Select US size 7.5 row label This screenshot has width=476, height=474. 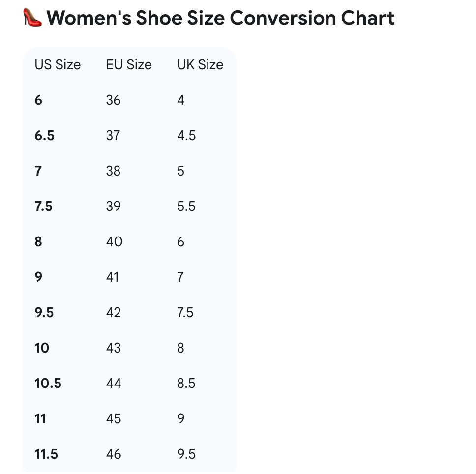click(x=43, y=207)
